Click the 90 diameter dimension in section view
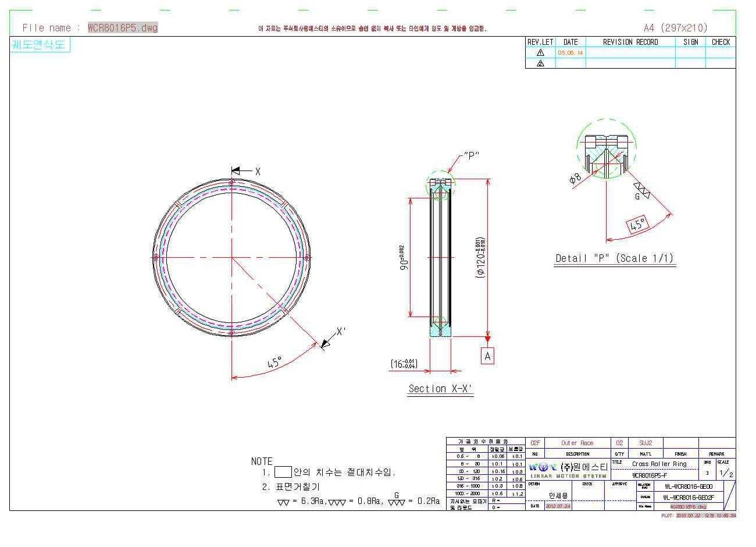756x547 pixels. pyautogui.click(x=405, y=257)
